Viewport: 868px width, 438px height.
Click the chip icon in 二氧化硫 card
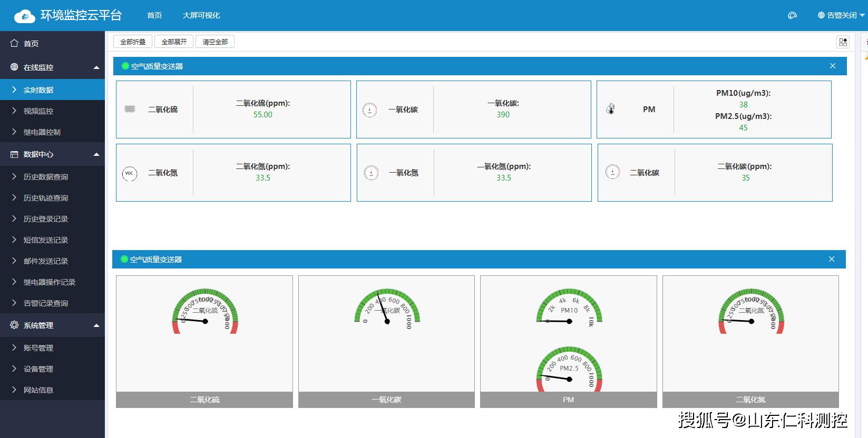click(130, 109)
